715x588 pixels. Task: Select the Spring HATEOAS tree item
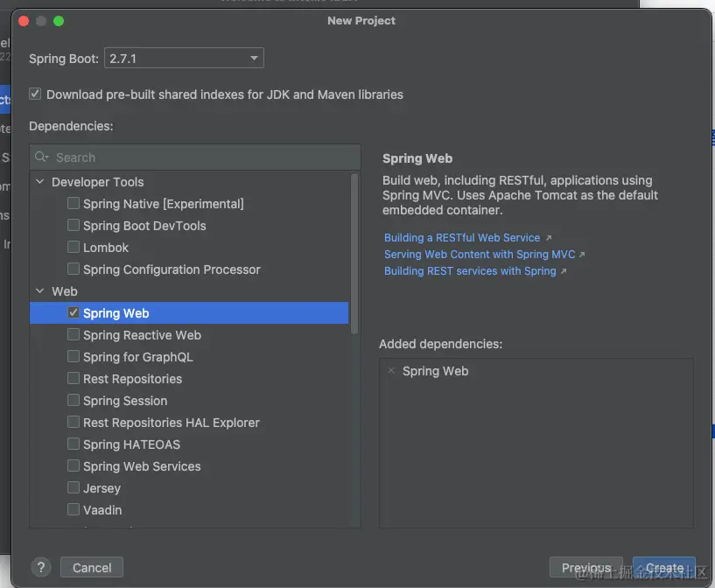[x=131, y=444]
